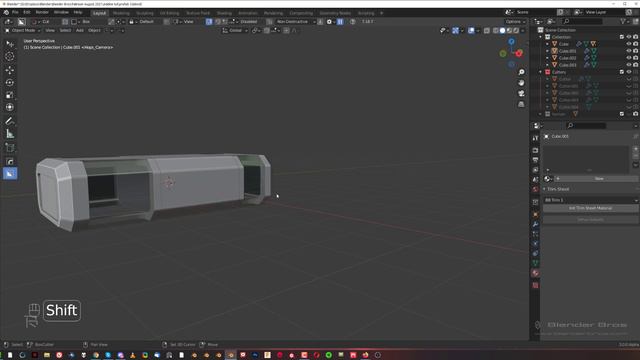Switch to the UV Editing workspace tab

[169, 13]
